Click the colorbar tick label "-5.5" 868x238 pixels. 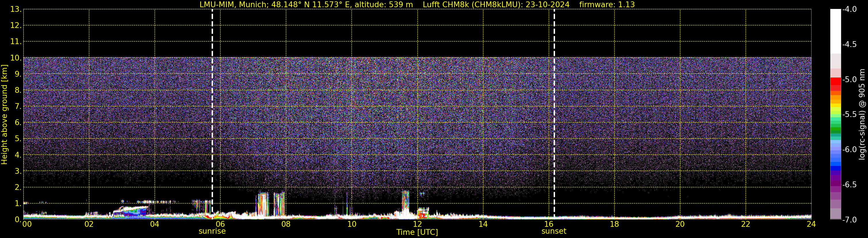(x=850, y=115)
